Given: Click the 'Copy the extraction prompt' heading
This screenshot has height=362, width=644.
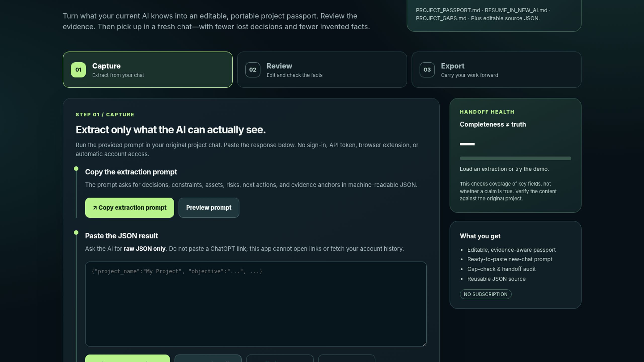Looking at the screenshot, I should tap(131, 172).
